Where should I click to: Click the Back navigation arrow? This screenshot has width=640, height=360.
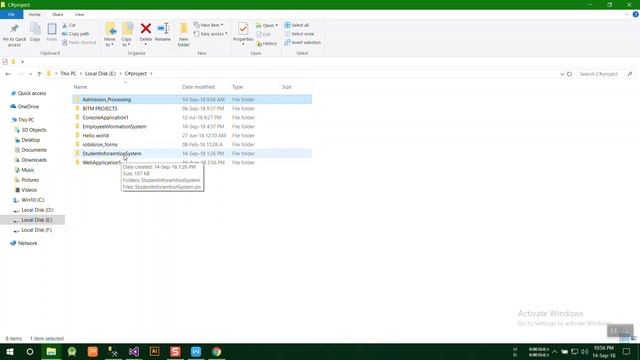click(8, 74)
